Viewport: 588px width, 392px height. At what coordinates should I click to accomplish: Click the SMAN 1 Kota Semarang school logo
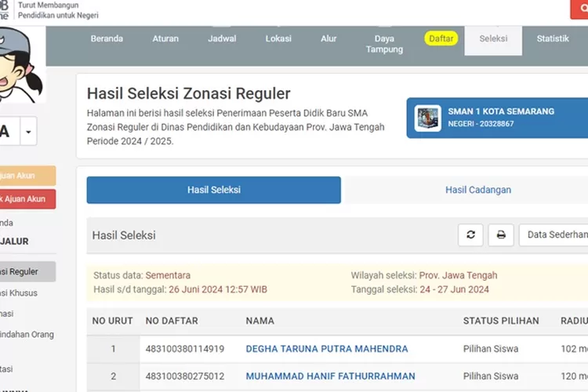point(427,118)
